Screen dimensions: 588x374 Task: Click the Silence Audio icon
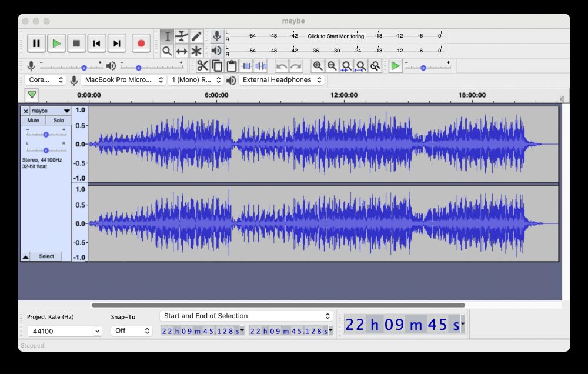[260, 66]
